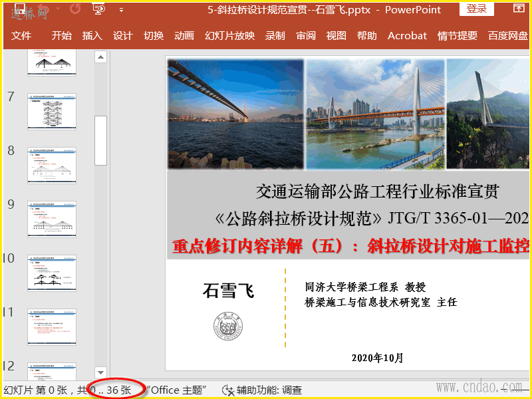Click the Undo arrow icon

[45, 9]
